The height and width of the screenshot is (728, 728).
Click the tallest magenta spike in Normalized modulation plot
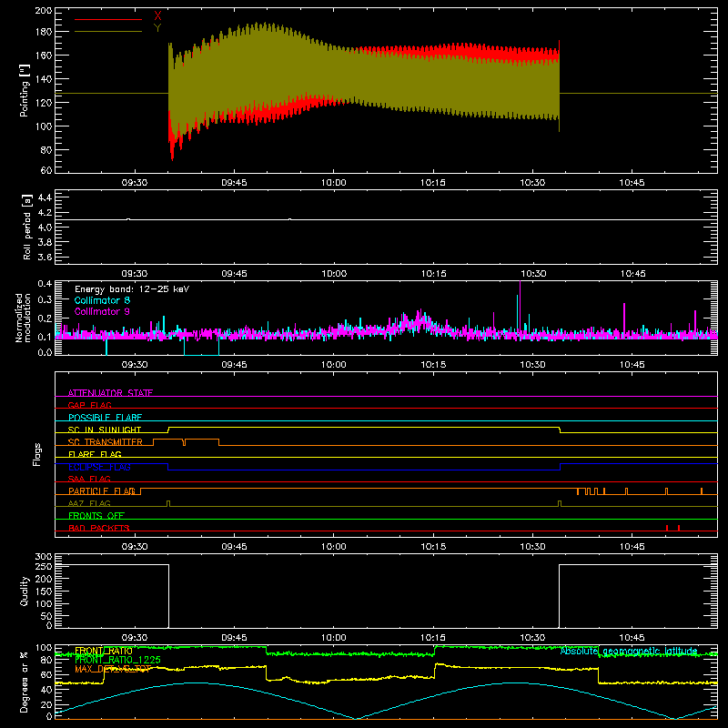[x=520, y=307]
